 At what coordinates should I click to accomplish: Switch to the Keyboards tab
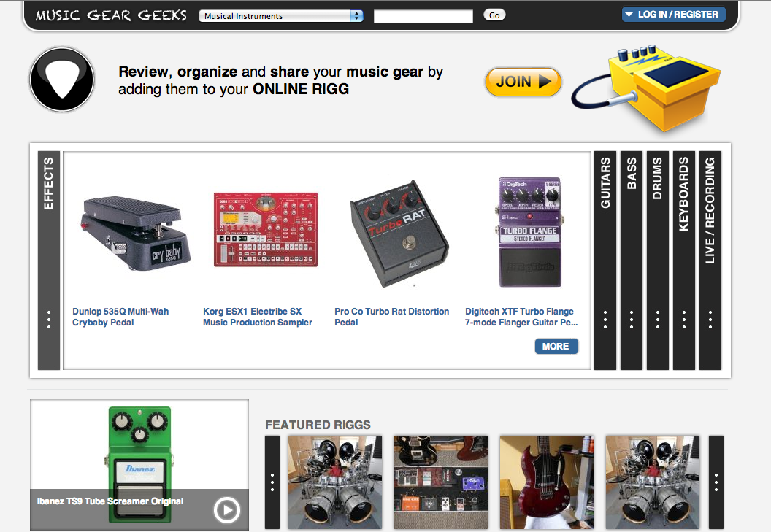684,260
